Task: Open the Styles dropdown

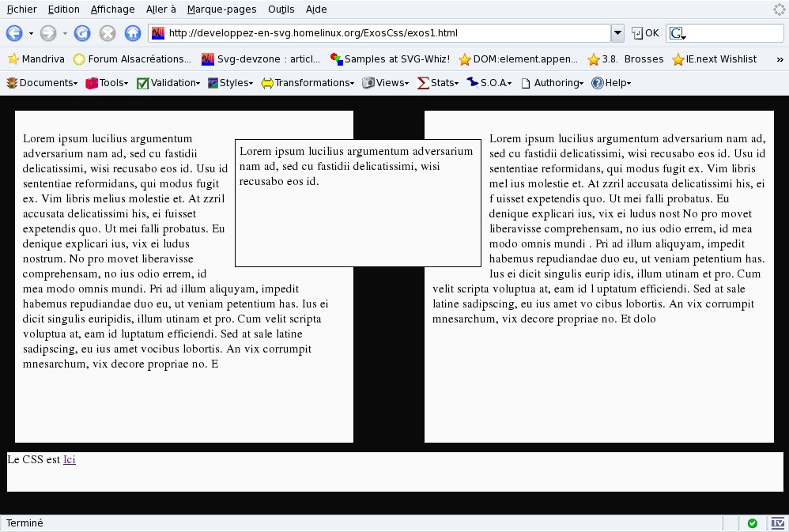Action: tap(251, 84)
